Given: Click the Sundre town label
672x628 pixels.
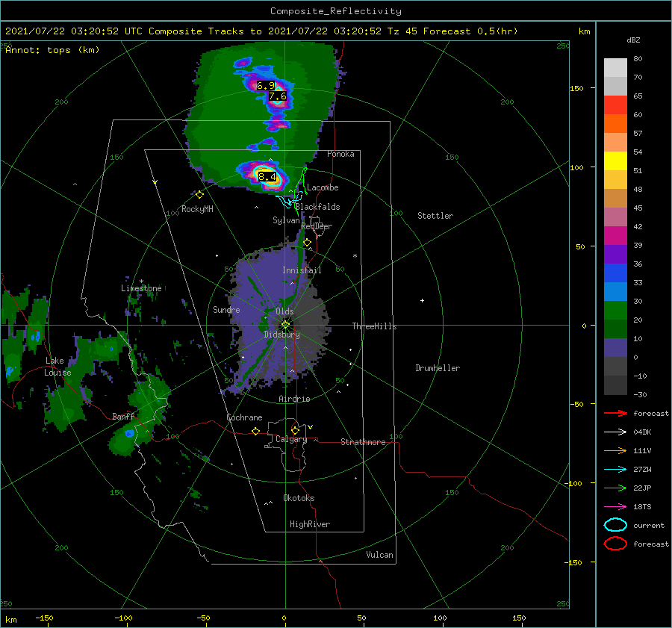Looking at the screenshot, I should 226,309.
